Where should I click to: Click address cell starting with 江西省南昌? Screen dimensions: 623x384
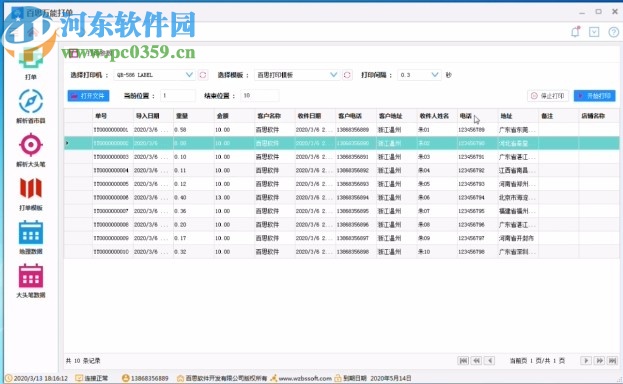518,170
